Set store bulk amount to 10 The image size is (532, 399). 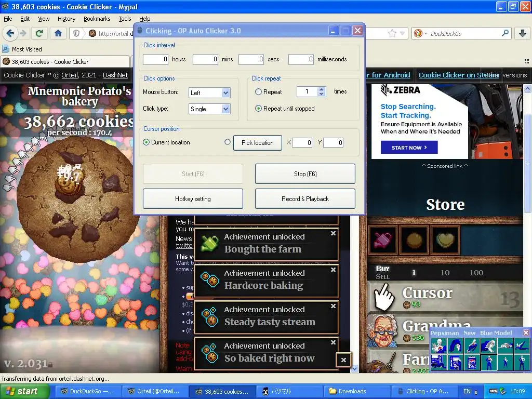(x=445, y=272)
